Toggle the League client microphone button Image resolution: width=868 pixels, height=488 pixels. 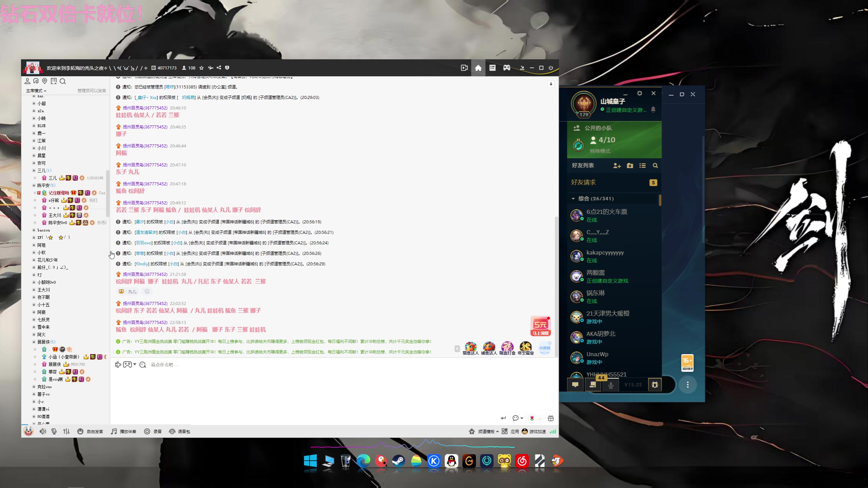(x=611, y=385)
